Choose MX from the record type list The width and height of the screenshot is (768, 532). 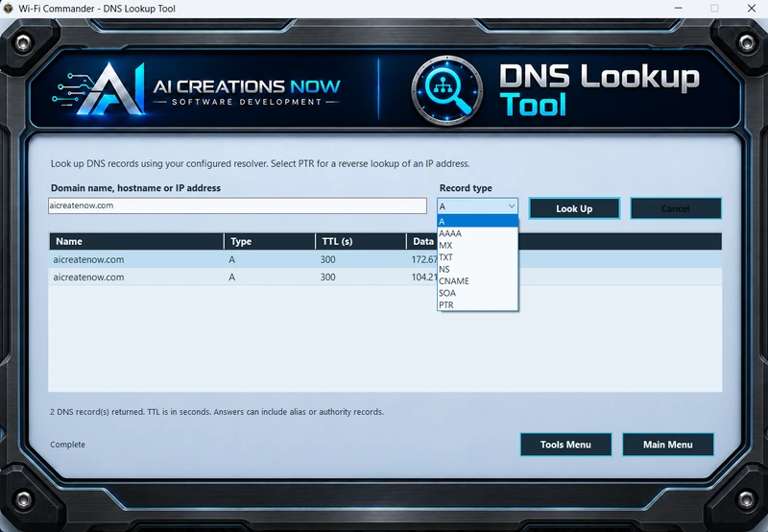tap(477, 246)
